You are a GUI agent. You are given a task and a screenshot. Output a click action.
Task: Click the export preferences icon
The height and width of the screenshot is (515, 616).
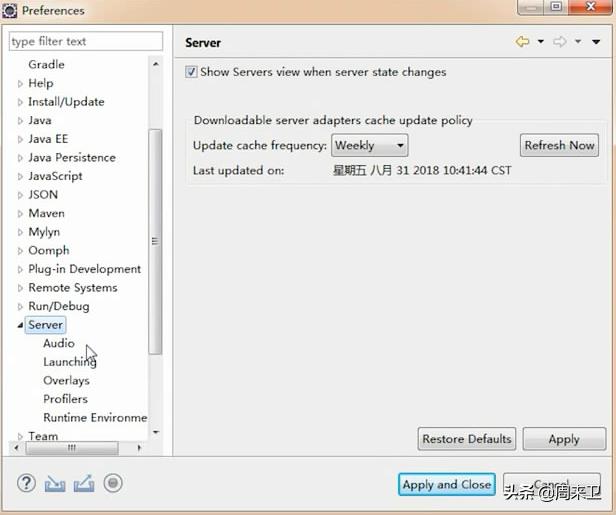pos(84,484)
